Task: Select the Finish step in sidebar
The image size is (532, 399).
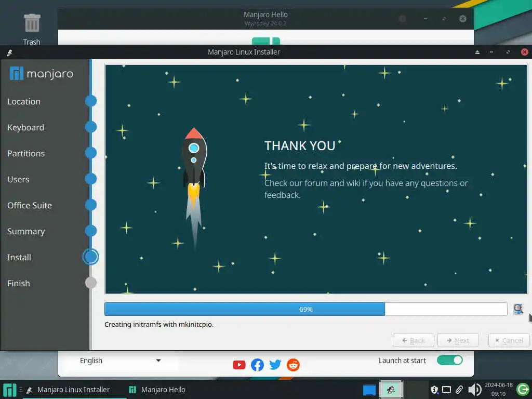Action: pyautogui.click(x=19, y=283)
